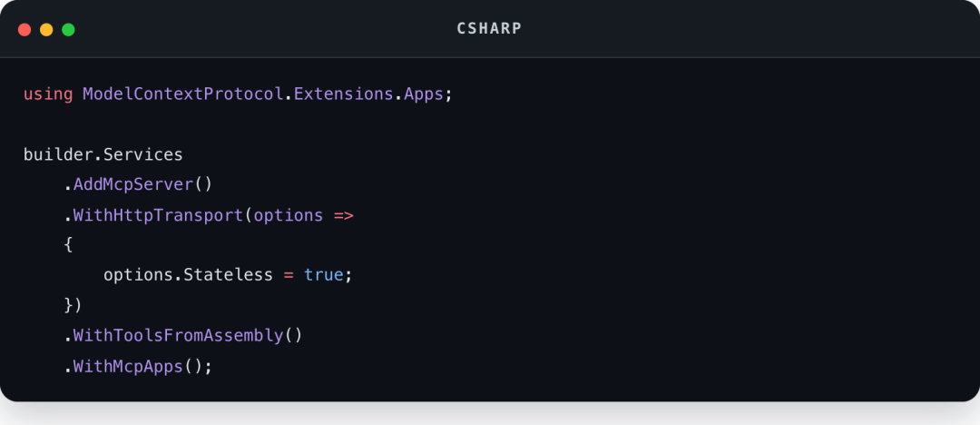This screenshot has height=425, width=980.
Task: Click the yellow minimize window dot
Action: coord(46,29)
